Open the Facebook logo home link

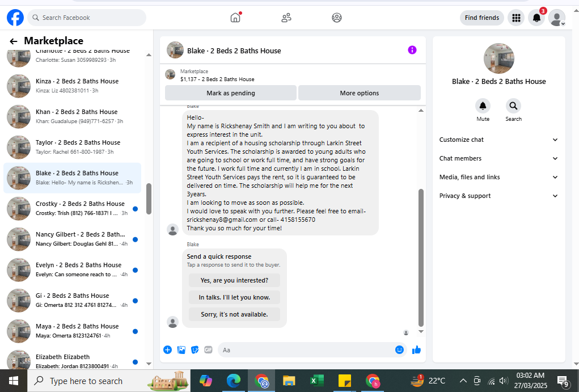pos(15,18)
